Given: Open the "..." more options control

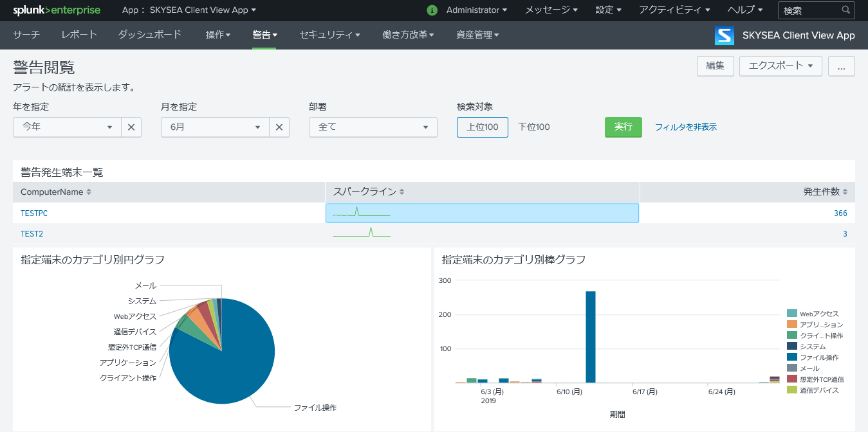Looking at the screenshot, I should point(841,66).
